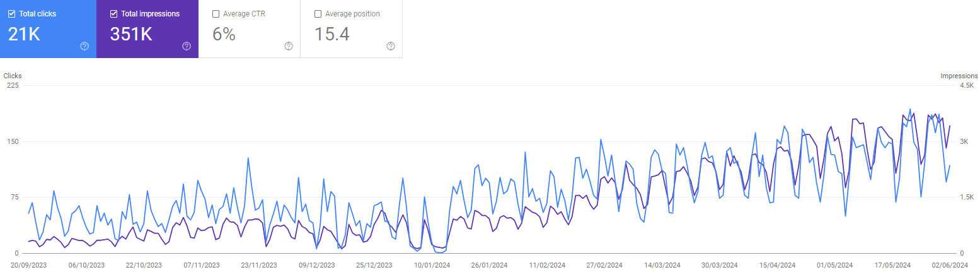The width and height of the screenshot is (980, 272).
Task: Click the 23/11/2023 date label on axis
Action: click(259, 265)
